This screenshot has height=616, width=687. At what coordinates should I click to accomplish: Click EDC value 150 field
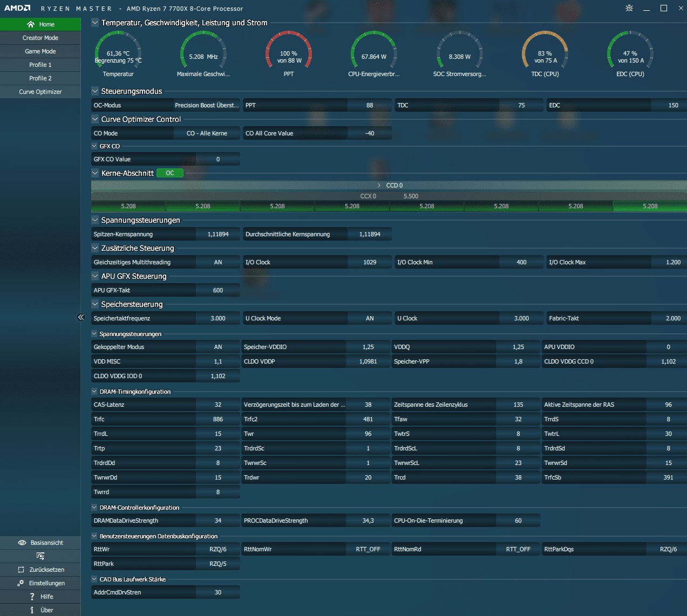tap(669, 105)
